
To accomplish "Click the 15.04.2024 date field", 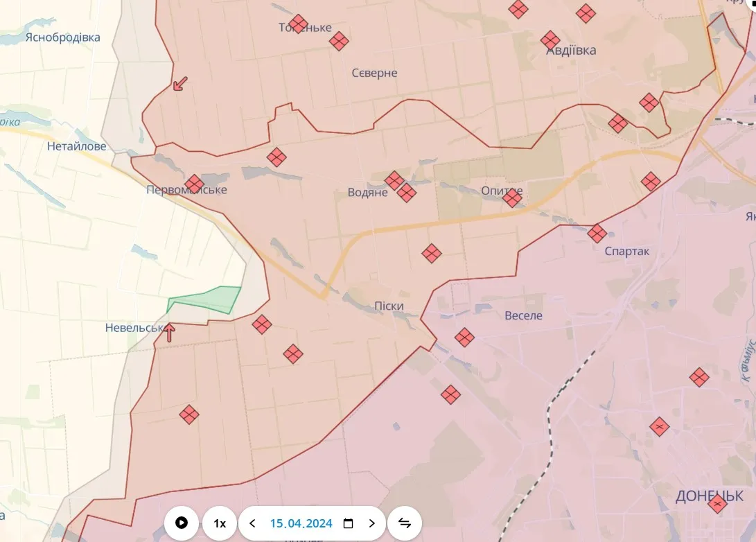I will 301,523.
